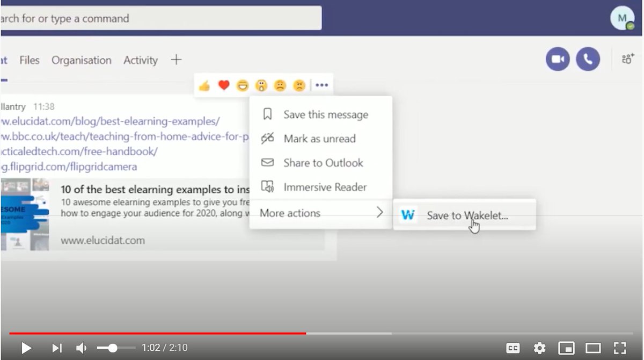Click the elearning preview thumbnail image

pyautogui.click(x=25, y=214)
